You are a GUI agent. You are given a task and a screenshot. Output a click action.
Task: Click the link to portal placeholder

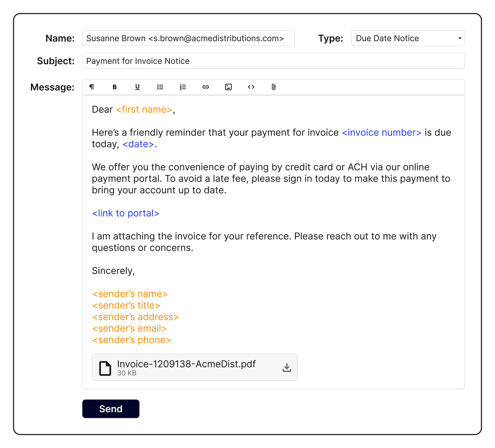click(x=126, y=213)
